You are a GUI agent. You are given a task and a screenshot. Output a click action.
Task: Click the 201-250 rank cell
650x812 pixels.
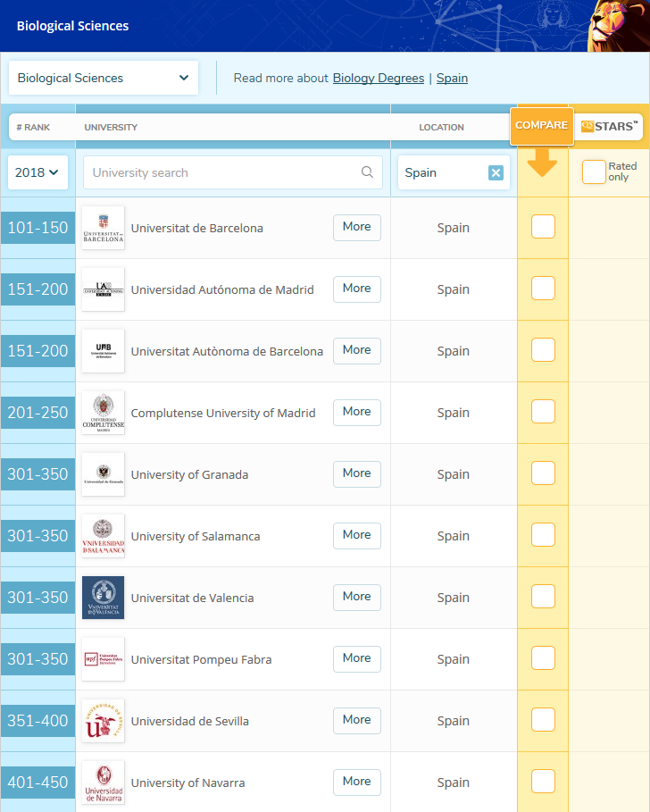click(x=37, y=413)
